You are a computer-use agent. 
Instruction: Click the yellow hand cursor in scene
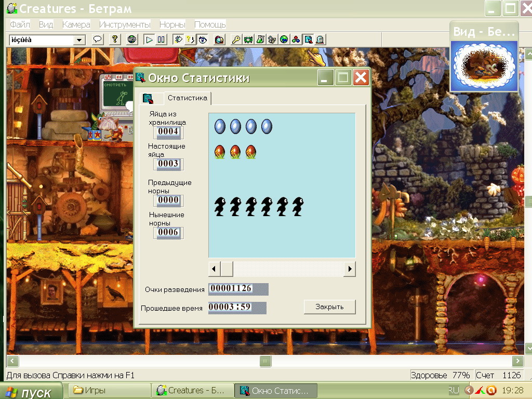[316, 57]
